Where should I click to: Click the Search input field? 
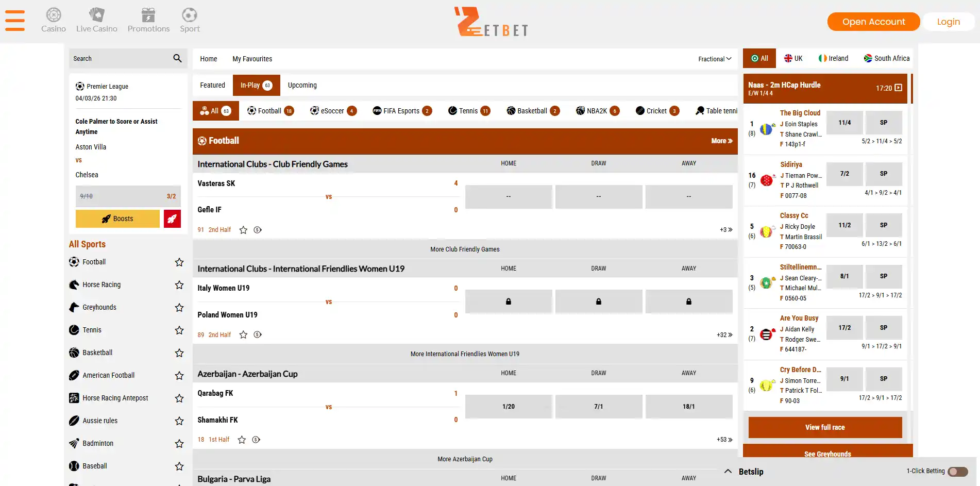click(121, 58)
